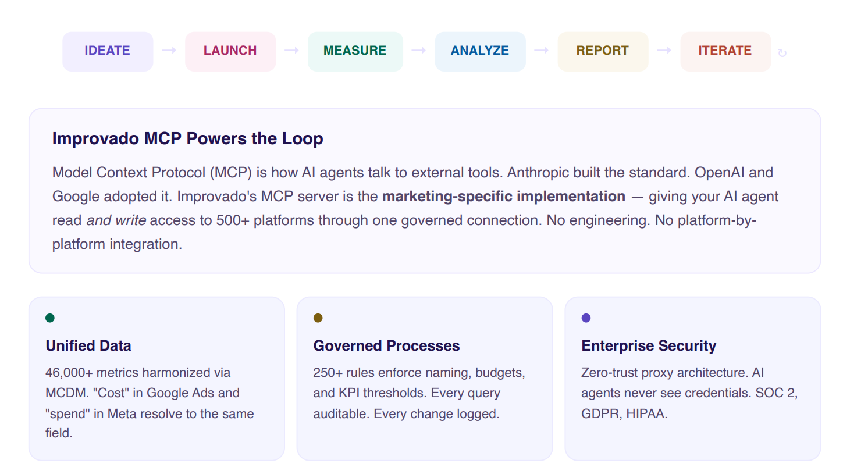Open the Unified Data card heading
The width and height of the screenshot is (868, 467).
pyautogui.click(x=88, y=346)
